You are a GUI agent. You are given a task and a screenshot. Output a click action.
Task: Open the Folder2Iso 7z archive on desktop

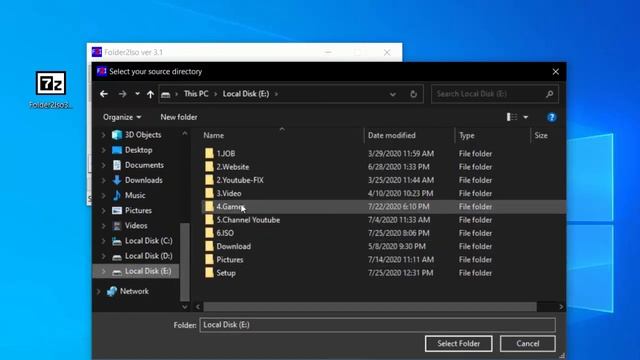click(51, 90)
